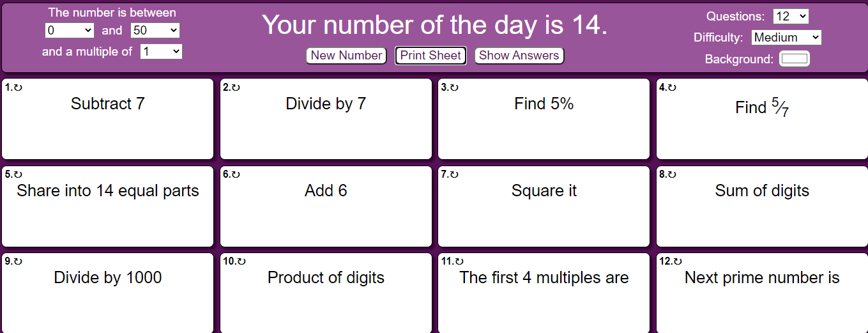Screen dimensions: 868x333
Task: Expand the multiple of dropdown
Action: (x=161, y=51)
